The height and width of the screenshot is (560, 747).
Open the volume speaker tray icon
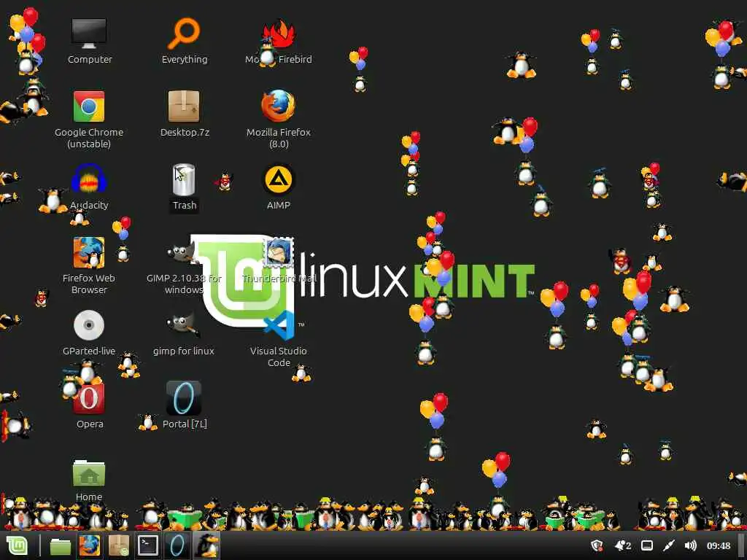click(690, 545)
